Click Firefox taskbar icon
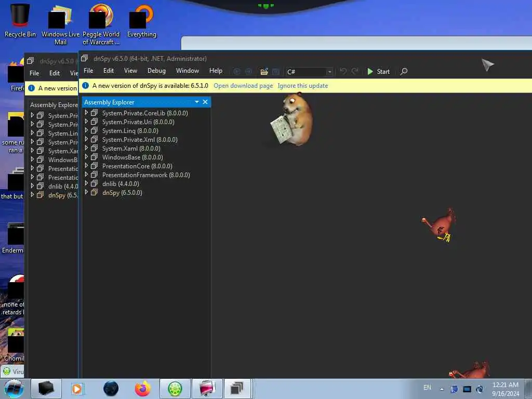Viewport: 532px width, 399px height. coord(142,389)
